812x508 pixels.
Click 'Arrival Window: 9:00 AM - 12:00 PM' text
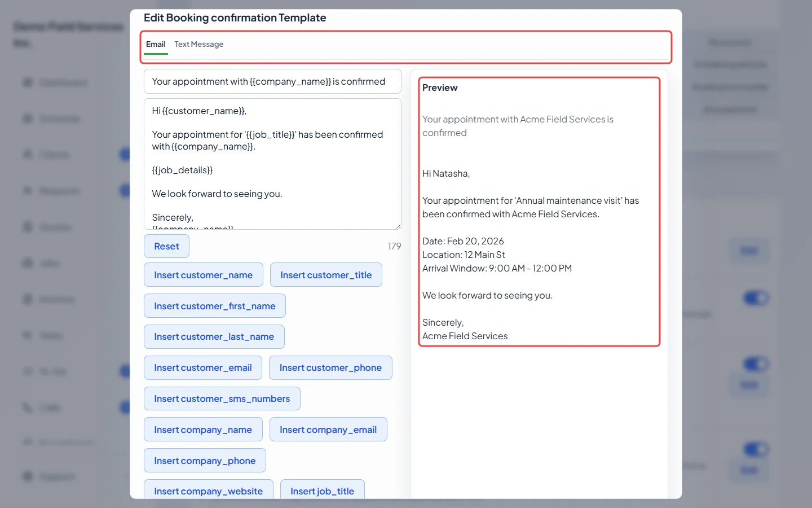(497, 268)
